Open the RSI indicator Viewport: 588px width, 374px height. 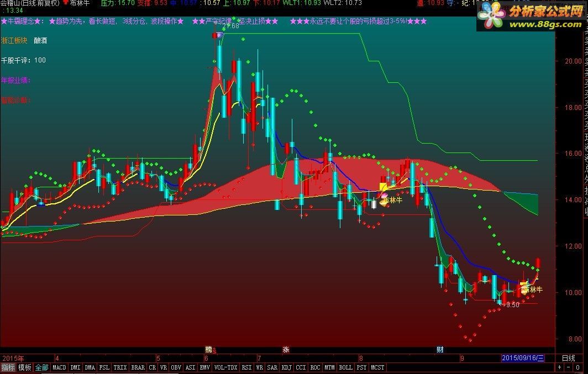246,367
